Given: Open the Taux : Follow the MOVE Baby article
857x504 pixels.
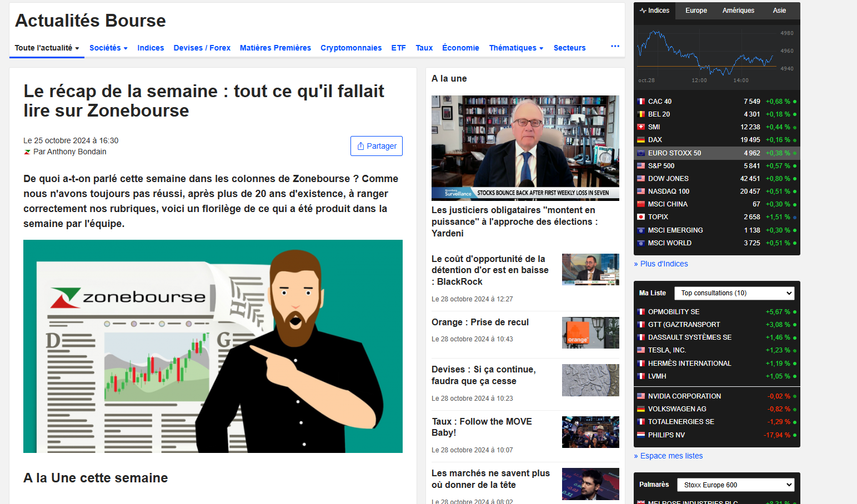Looking at the screenshot, I should [482, 427].
